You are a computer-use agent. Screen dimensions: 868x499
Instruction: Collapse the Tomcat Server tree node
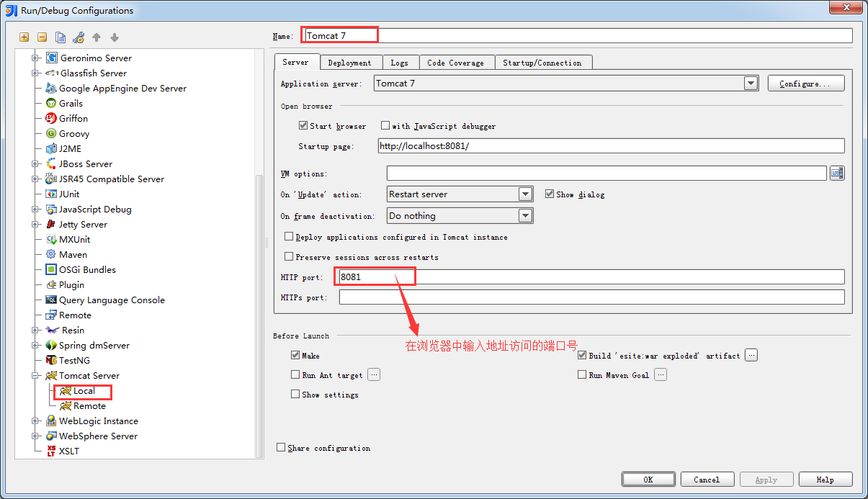35,375
